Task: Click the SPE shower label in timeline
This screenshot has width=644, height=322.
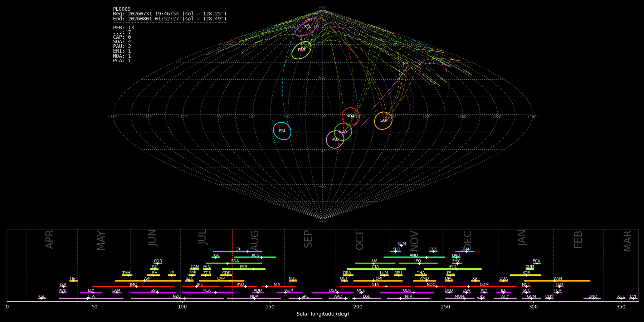Action: tap(305, 297)
